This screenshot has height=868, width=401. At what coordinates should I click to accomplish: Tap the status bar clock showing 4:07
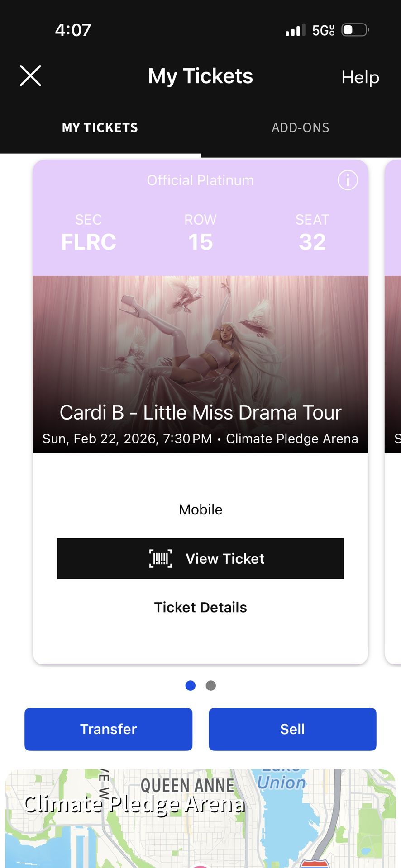(72, 30)
